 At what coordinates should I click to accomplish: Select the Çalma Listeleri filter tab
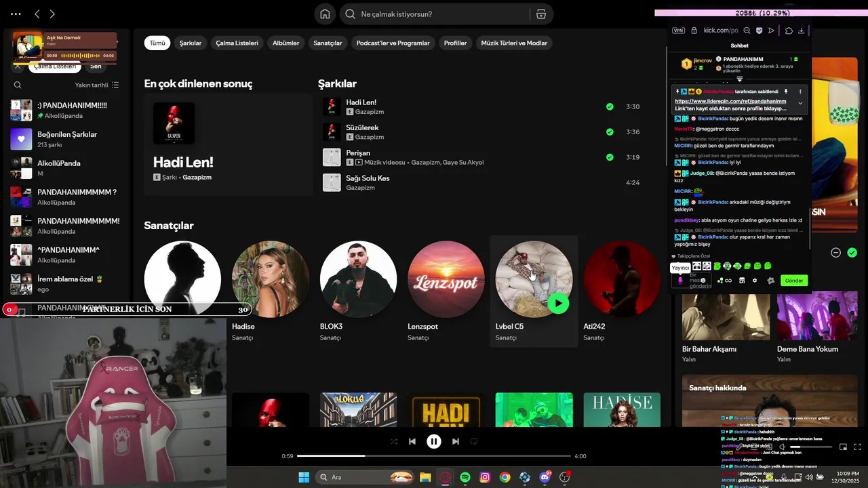coord(237,43)
